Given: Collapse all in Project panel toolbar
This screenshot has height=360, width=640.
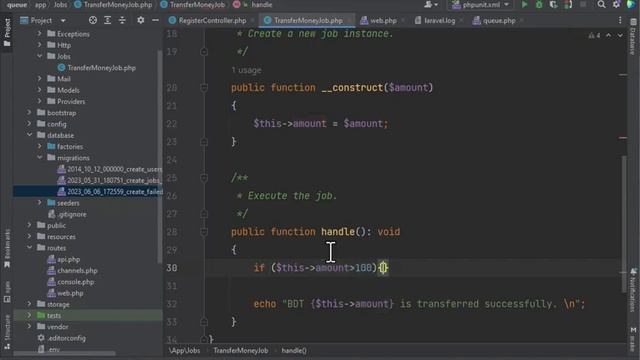Looking at the screenshot, I should click(x=122, y=20).
